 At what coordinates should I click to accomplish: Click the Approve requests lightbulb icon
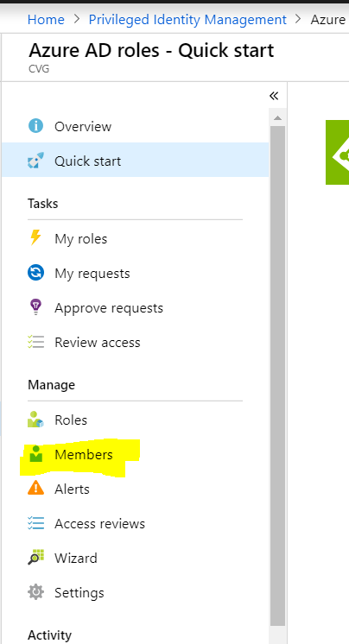(x=35, y=307)
